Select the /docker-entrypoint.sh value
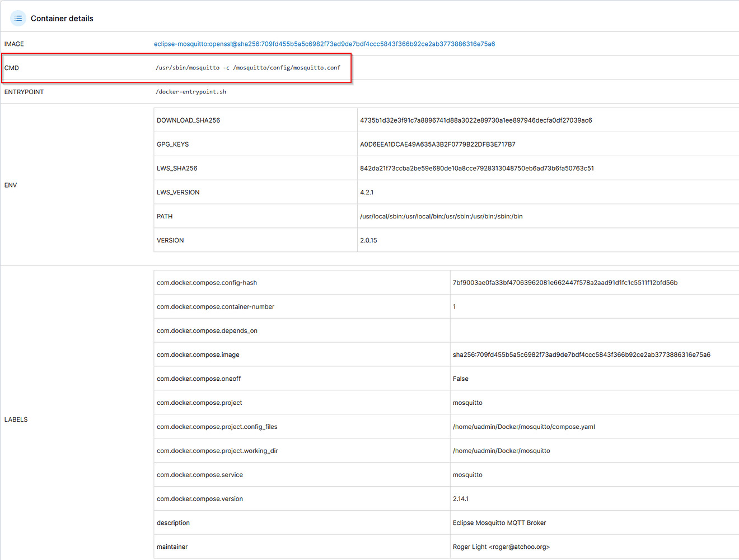 pos(191,92)
